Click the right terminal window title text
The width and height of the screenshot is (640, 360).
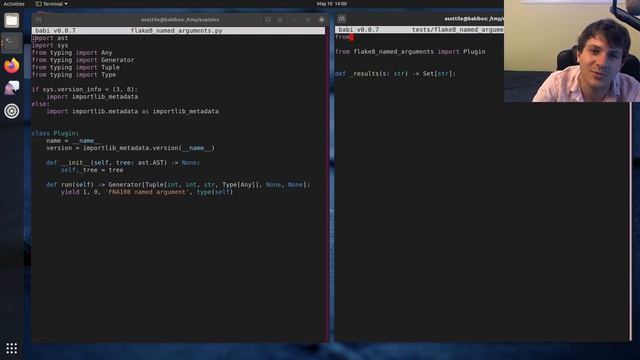click(x=474, y=19)
